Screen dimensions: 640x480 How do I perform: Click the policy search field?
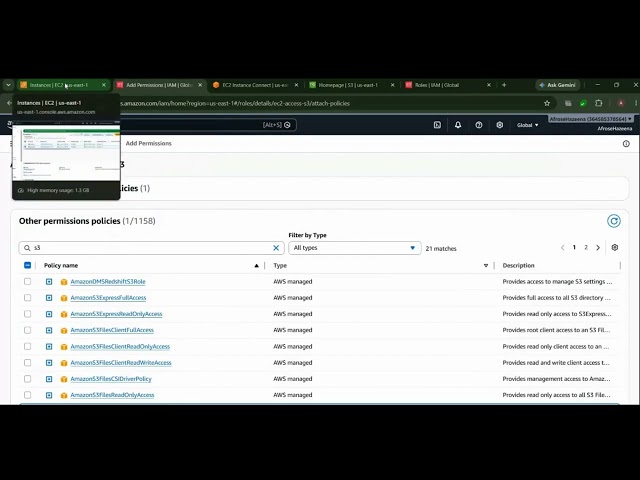tap(151, 248)
